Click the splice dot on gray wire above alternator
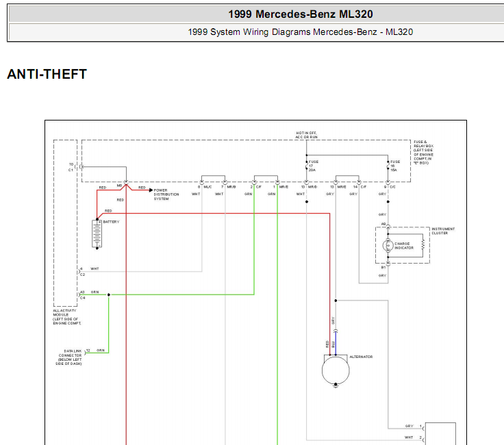Viewport: 504px width, 445px height. [336, 301]
